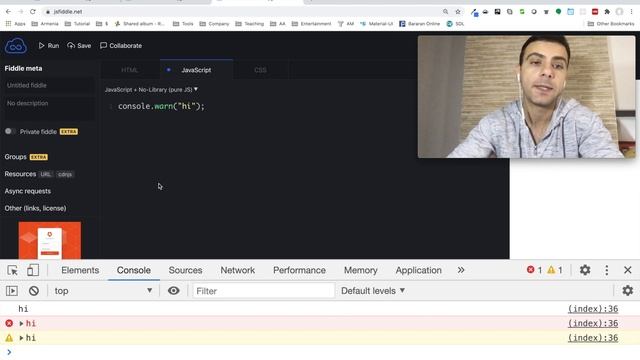Go back in browser
This screenshot has height=360, width=640.
click(8, 11)
